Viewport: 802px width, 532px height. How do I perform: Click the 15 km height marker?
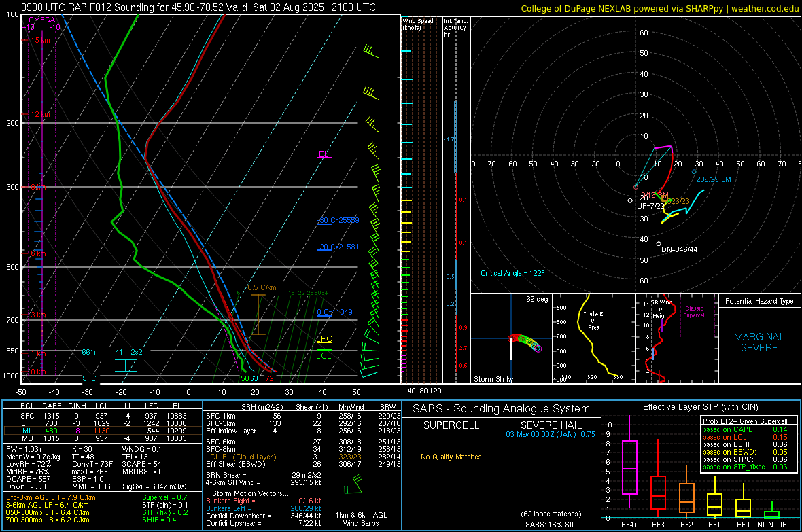40,40
